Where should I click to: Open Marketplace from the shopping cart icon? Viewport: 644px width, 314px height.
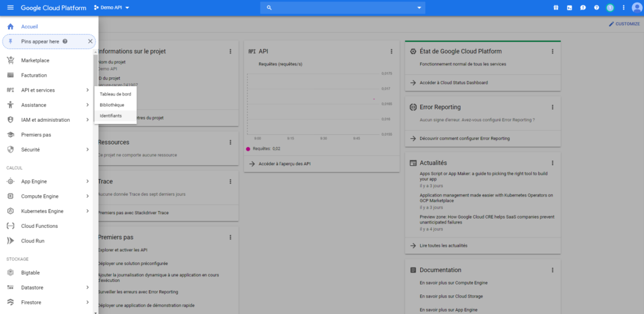(x=10, y=60)
